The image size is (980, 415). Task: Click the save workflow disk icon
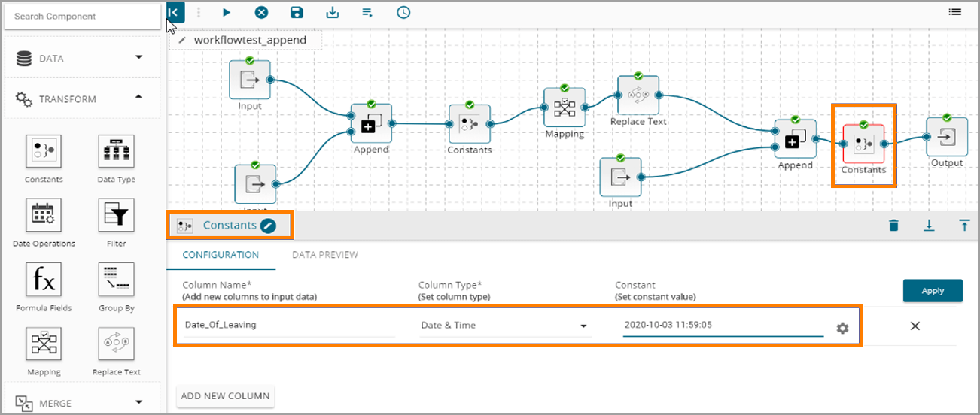click(297, 12)
